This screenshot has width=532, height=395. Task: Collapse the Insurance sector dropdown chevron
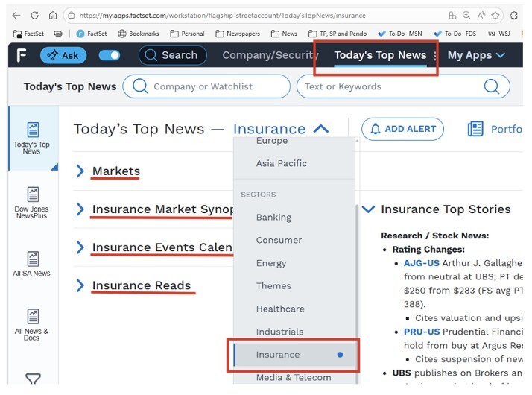pyautogui.click(x=321, y=129)
